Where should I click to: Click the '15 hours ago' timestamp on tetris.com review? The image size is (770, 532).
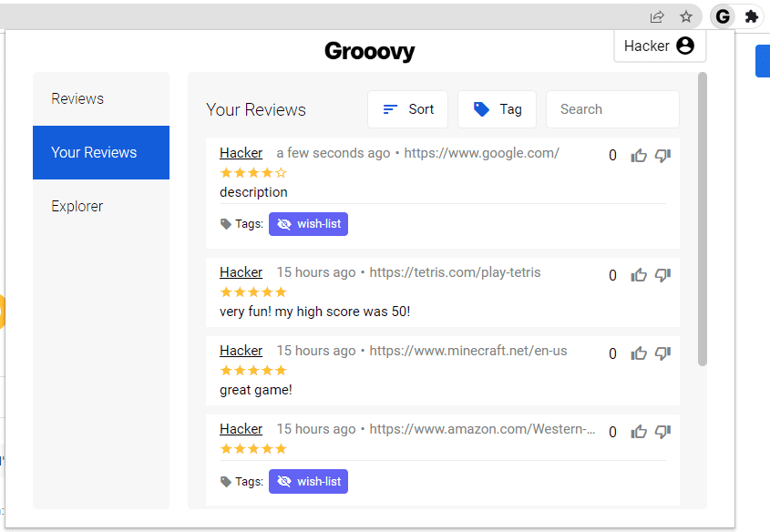click(x=316, y=272)
